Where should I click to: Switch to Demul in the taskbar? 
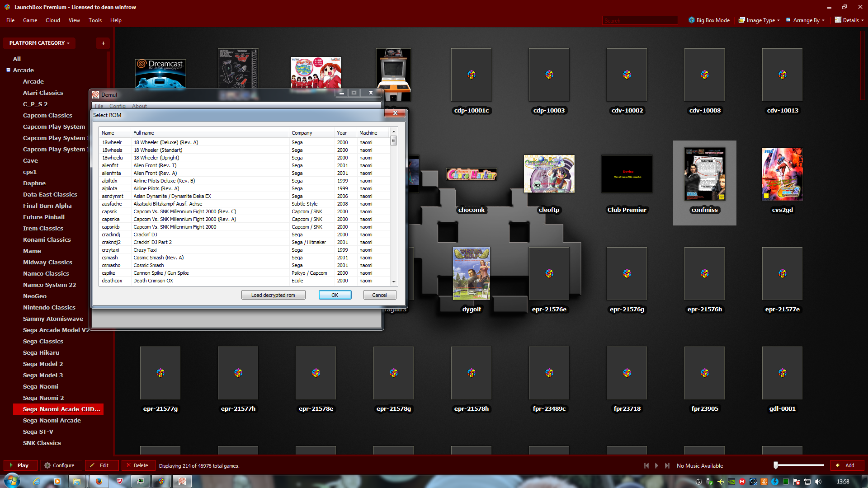point(182,481)
